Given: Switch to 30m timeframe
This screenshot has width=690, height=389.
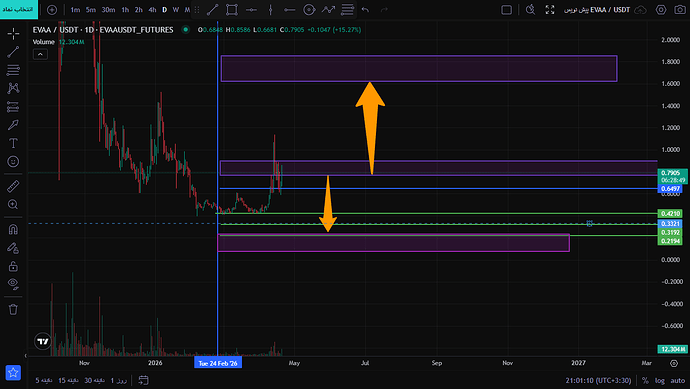Looking at the screenshot, I should point(108,10).
